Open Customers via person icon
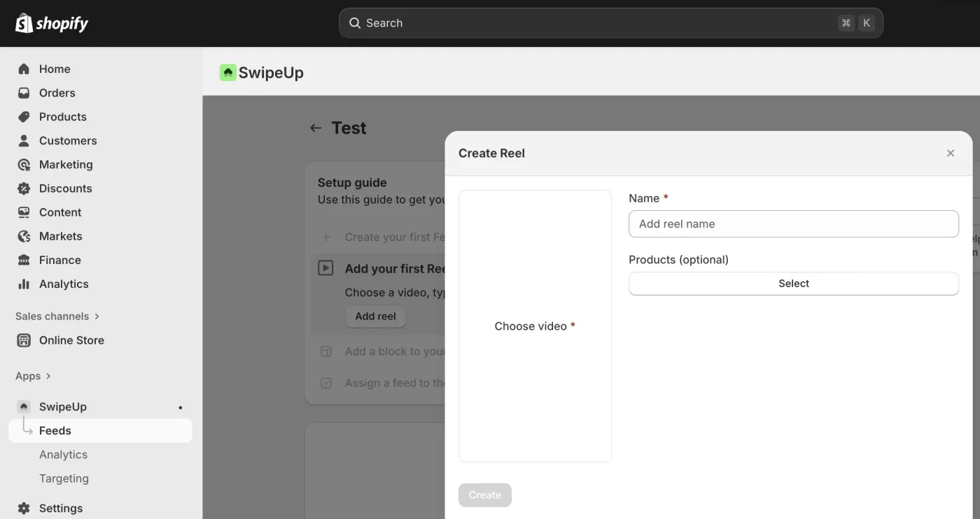980x519 pixels. coord(24,140)
